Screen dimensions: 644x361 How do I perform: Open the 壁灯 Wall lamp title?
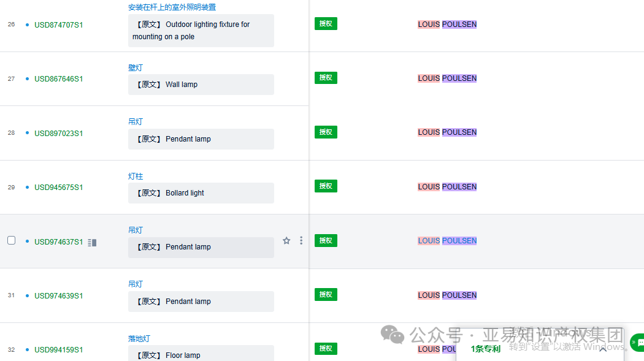pos(136,68)
